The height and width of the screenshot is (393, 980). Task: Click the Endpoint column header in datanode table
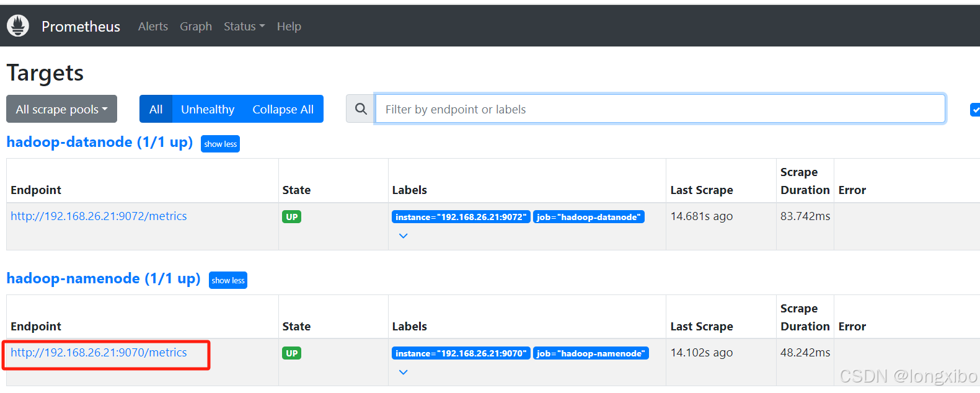[x=36, y=190]
